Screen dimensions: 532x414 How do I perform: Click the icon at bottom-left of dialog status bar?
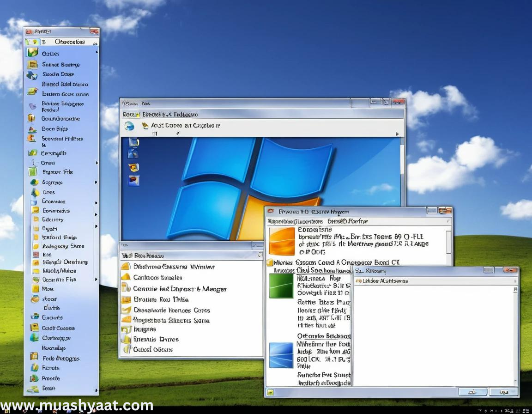[x=271, y=392]
